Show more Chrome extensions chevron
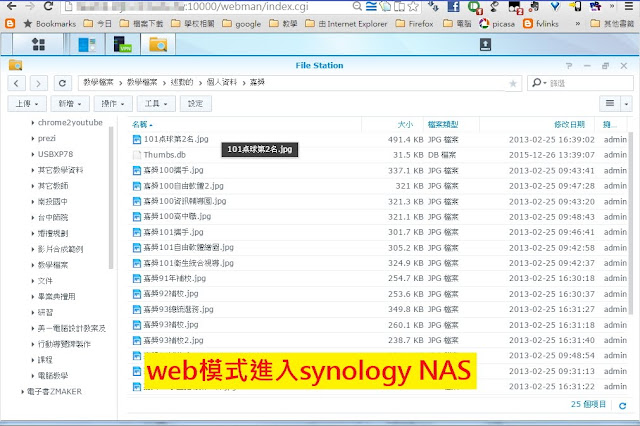The height and width of the screenshot is (426, 640). tap(612, 6)
